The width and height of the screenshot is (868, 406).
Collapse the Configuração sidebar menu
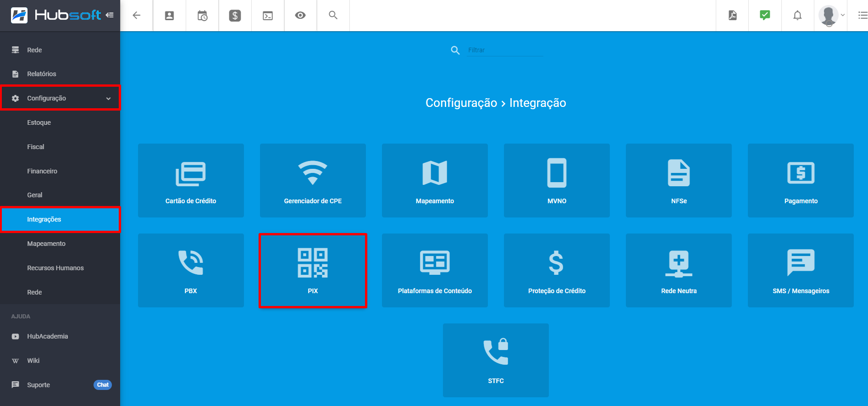pyautogui.click(x=60, y=98)
